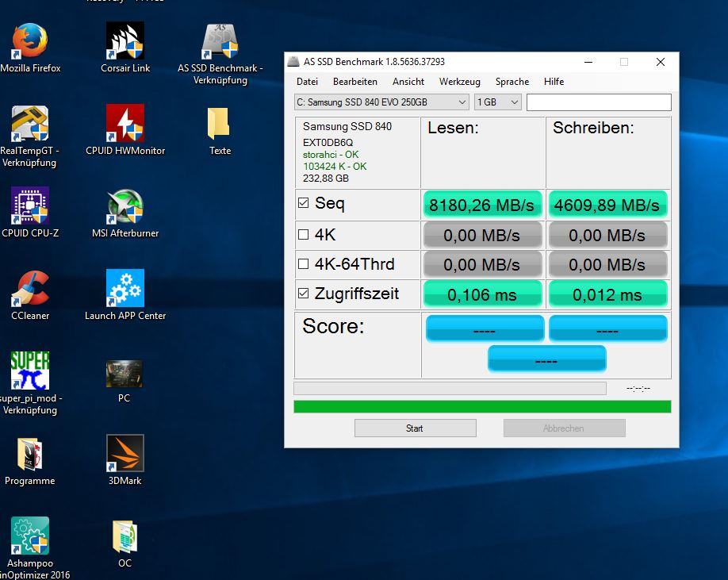Open the PC desktop icon
728x580 pixels.
tap(125, 374)
